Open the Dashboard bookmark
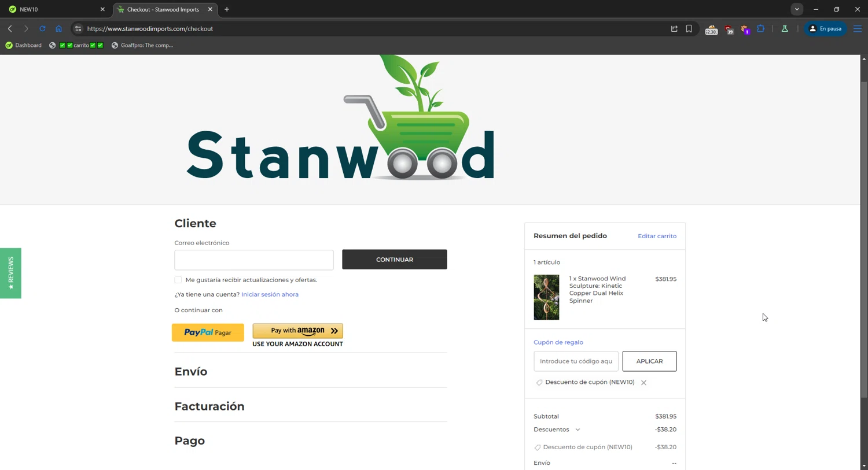This screenshot has height=470, width=868. tap(24, 45)
